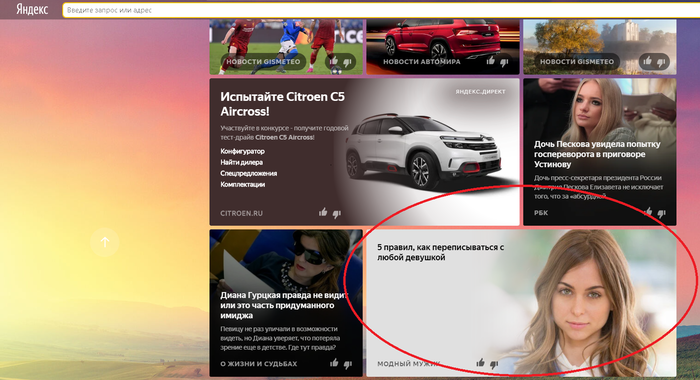Screen dimensions: 700x380
Task: Click the Яндекс.Директ label on the ad
Action: tap(480, 92)
